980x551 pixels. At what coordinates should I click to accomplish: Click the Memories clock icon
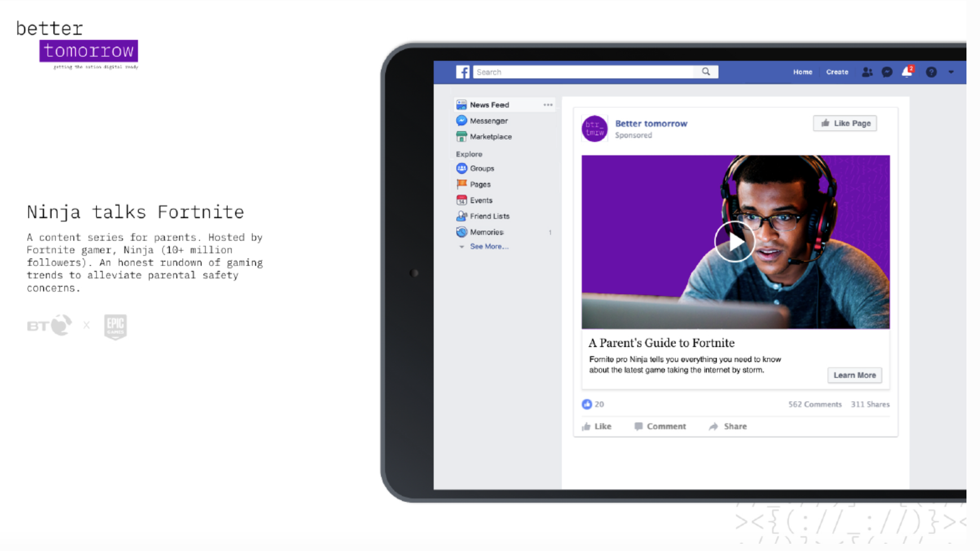[x=461, y=232]
